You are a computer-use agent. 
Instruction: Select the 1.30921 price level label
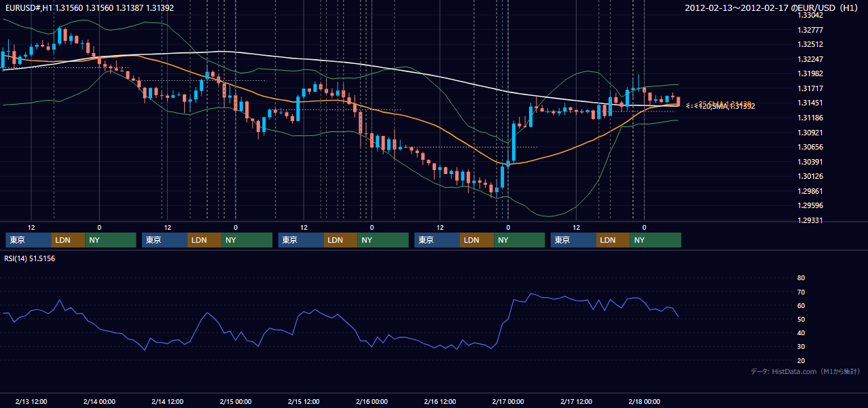tap(810, 133)
